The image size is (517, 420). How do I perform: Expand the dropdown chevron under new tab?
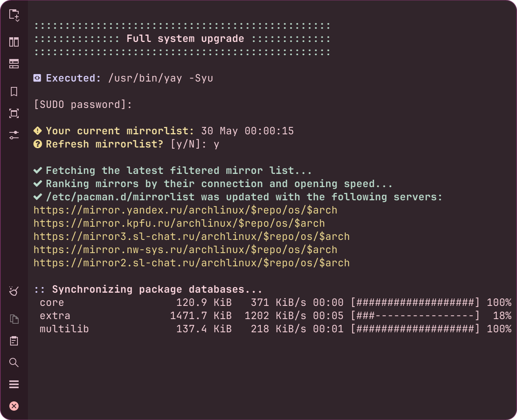[17, 20]
